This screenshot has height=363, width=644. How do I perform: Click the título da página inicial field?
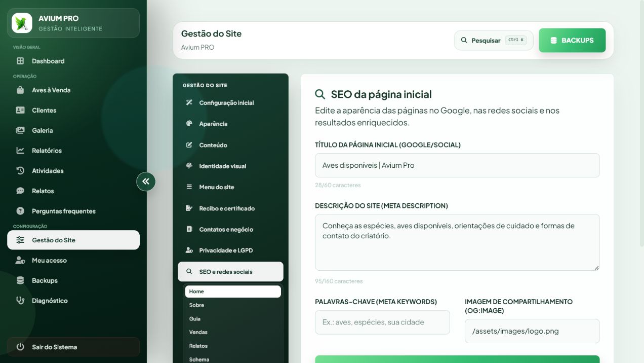click(457, 165)
